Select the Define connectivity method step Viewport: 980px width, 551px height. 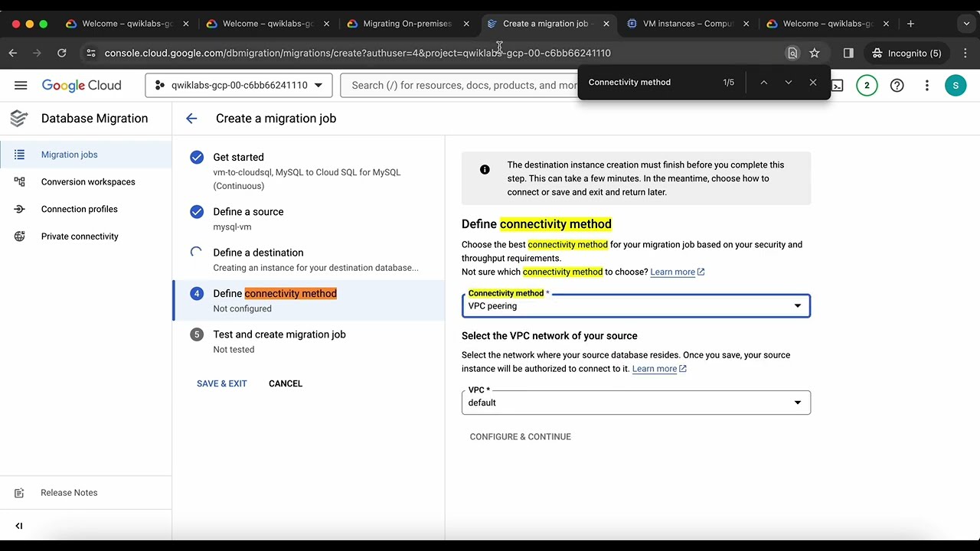point(309,300)
